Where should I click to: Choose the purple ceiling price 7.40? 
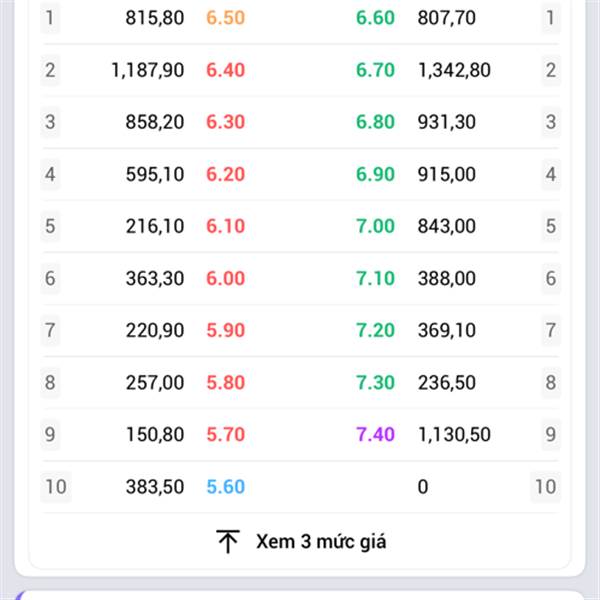(375, 434)
